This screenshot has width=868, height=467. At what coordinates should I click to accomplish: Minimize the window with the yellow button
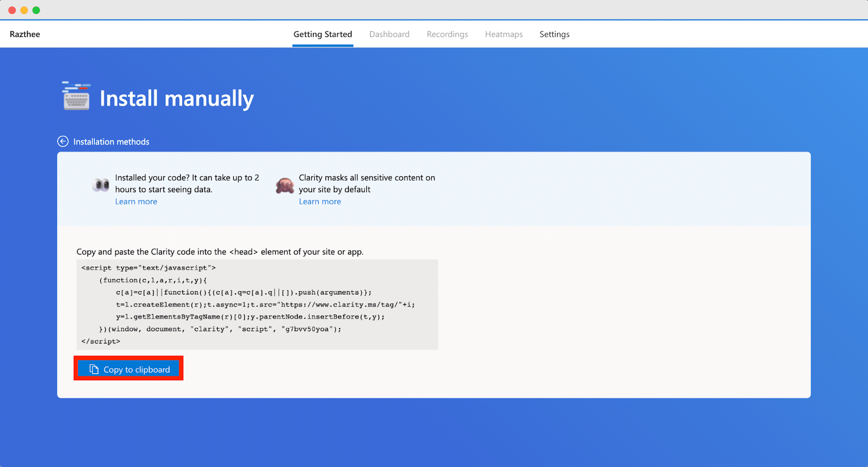[24, 10]
